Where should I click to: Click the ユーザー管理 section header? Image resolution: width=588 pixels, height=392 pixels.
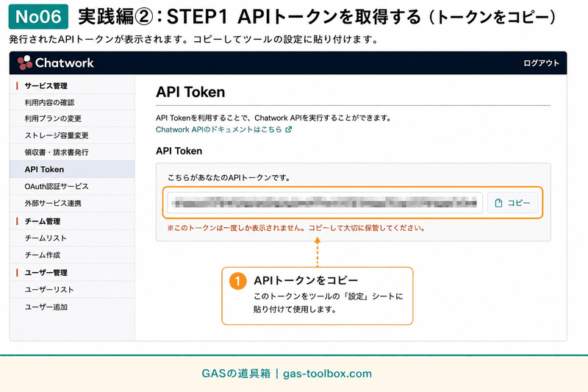46,273
